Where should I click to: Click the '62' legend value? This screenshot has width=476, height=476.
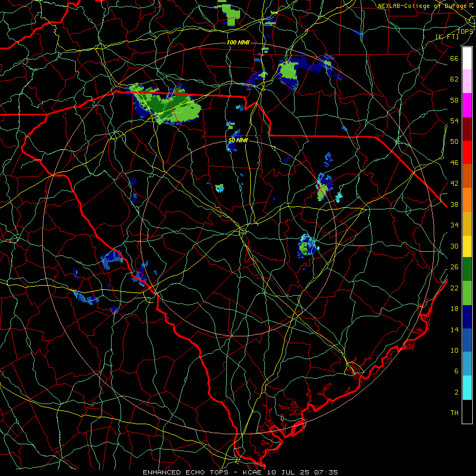(x=454, y=79)
